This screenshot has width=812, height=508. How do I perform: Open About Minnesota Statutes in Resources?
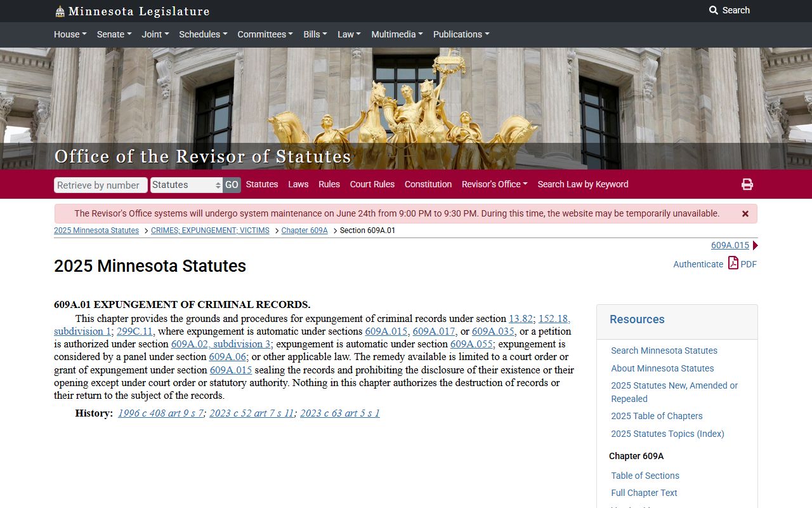[662, 368]
